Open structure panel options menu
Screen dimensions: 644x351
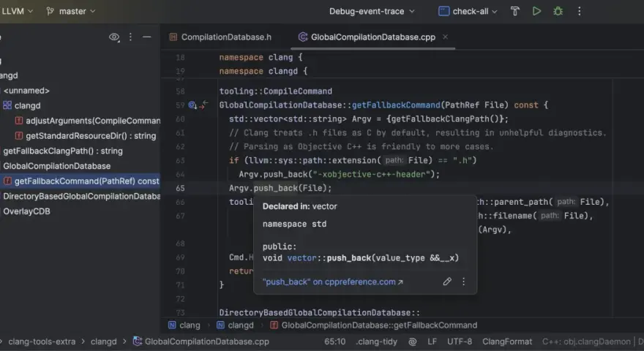click(130, 37)
